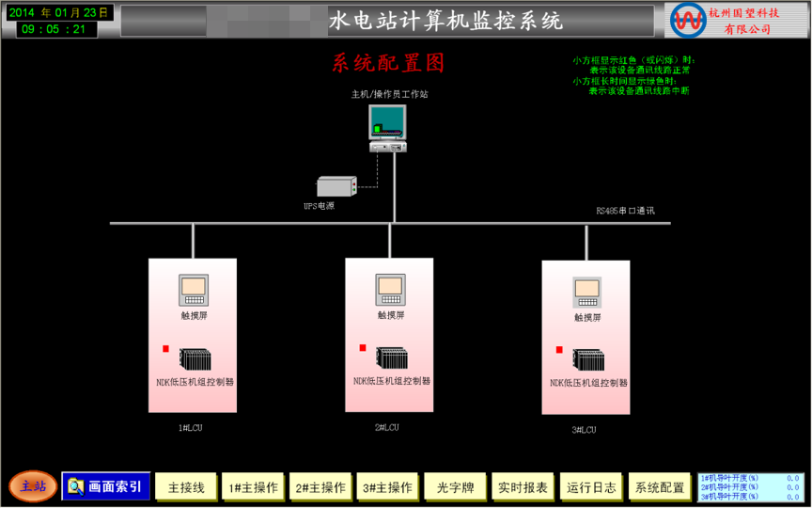Select the touchscreen icon in 1#LCU
The width and height of the screenshot is (812, 508).
point(193,291)
